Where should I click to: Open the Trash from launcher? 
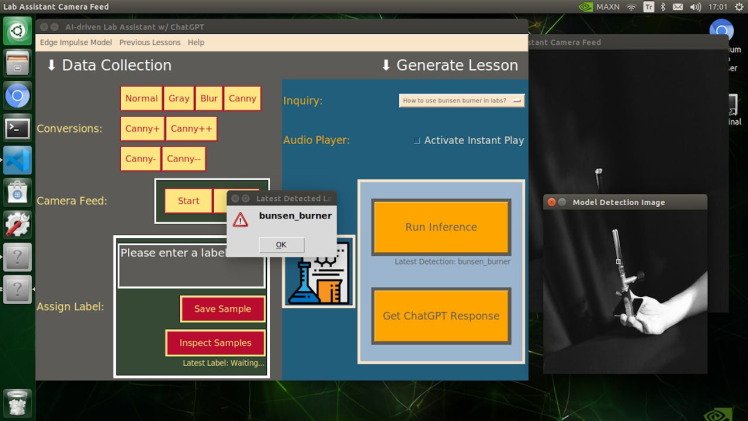click(18, 403)
